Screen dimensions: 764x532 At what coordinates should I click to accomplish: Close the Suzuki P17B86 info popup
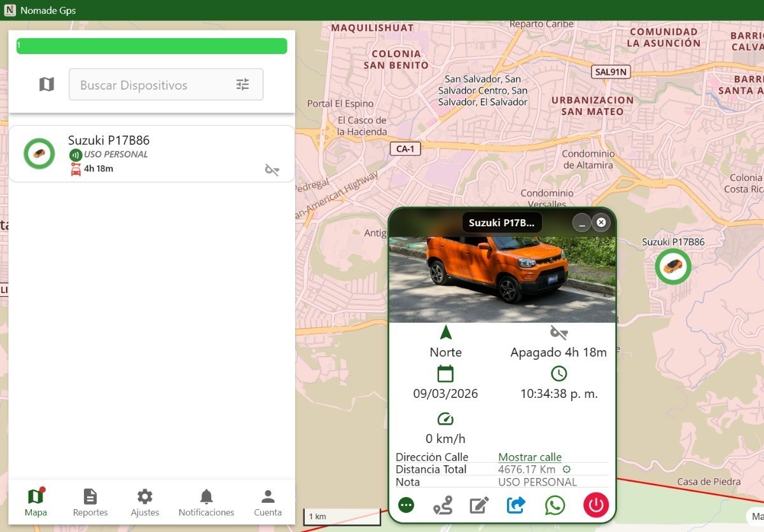click(x=601, y=222)
